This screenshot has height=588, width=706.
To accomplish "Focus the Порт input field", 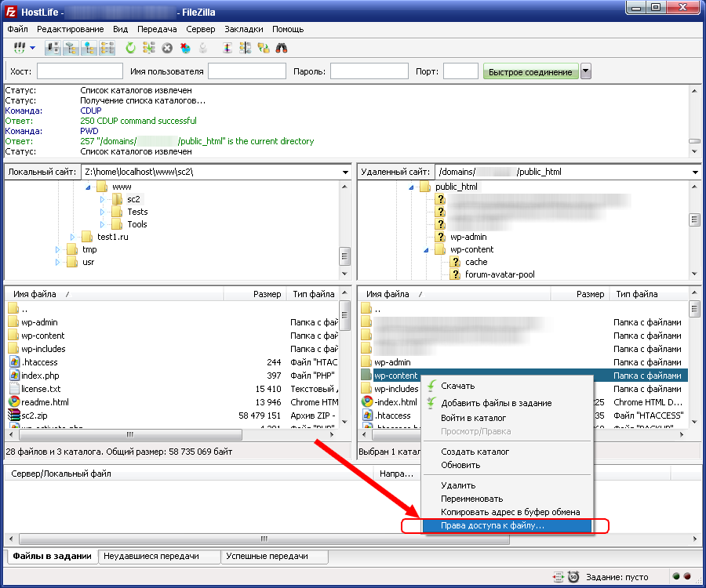I will coord(460,71).
